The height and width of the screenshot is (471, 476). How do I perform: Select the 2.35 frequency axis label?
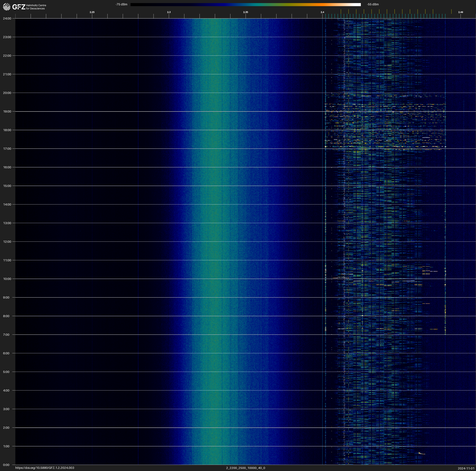click(x=245, y=12)
